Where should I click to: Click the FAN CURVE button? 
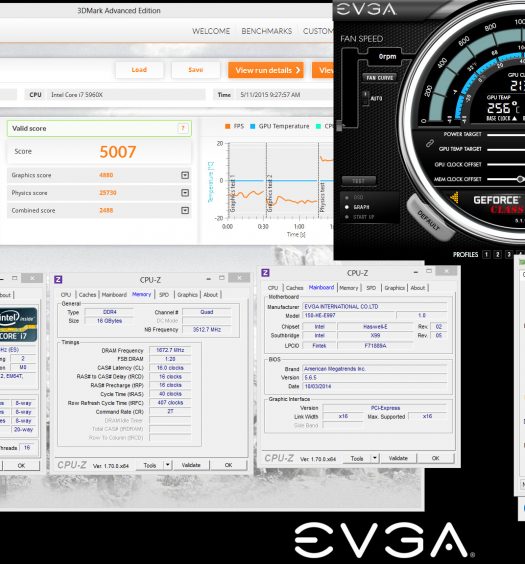pos(380,78)
